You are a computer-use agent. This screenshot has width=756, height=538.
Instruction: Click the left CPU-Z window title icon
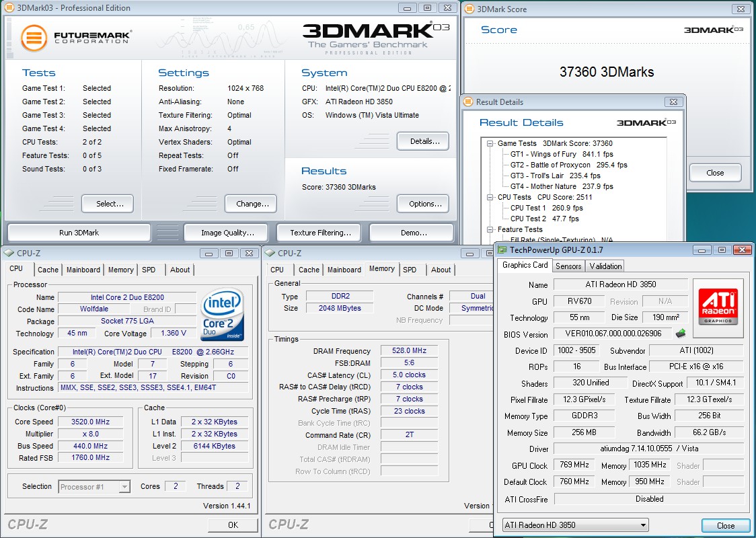point(9,253)
